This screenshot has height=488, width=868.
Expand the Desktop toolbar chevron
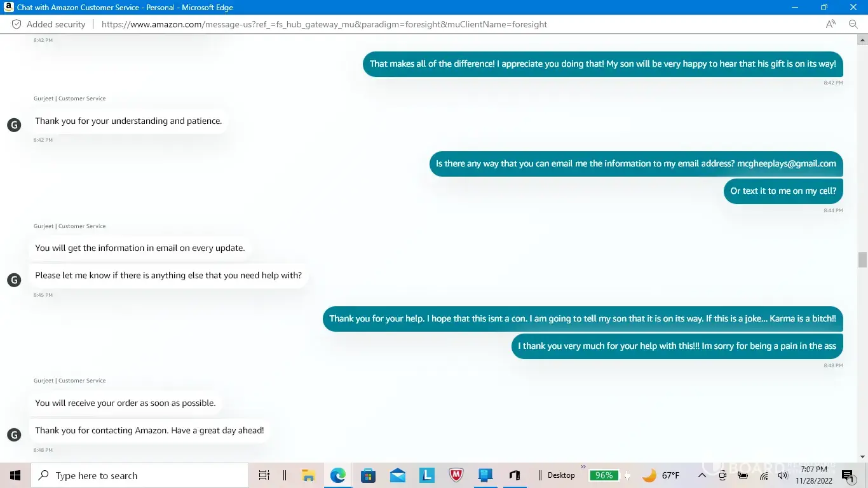click(583, 468)
